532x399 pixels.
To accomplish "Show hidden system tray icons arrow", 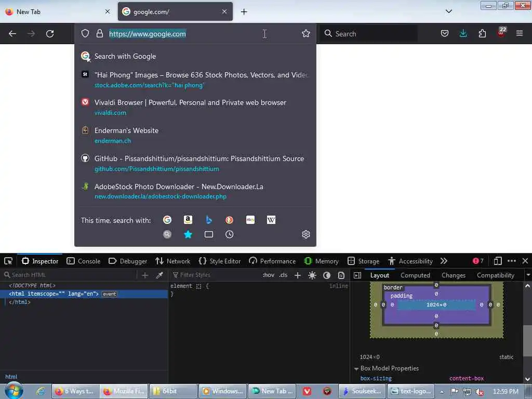I will [442, 392].
